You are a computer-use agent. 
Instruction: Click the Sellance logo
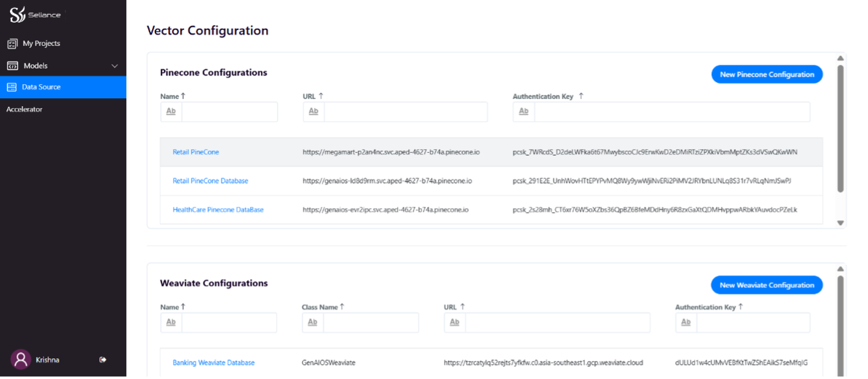click(35, 15)
